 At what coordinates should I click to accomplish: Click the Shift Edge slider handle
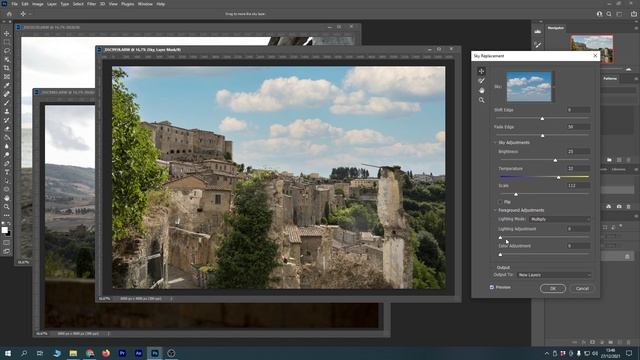(542, 118)
